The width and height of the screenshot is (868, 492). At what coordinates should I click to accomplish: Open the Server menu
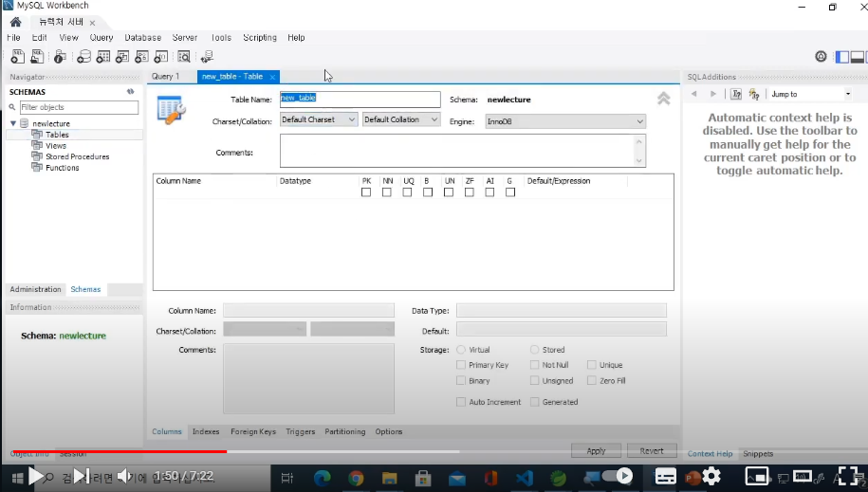185,38
